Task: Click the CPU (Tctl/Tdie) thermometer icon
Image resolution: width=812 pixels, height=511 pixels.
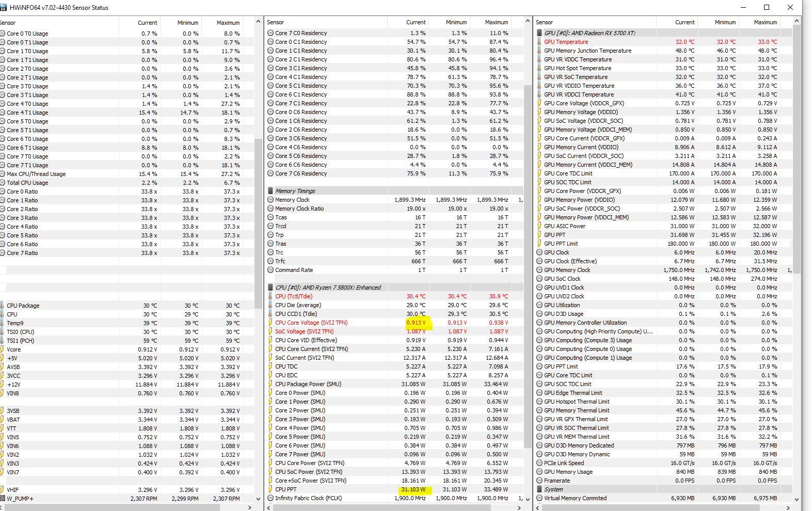Action: tap(270, 296)
